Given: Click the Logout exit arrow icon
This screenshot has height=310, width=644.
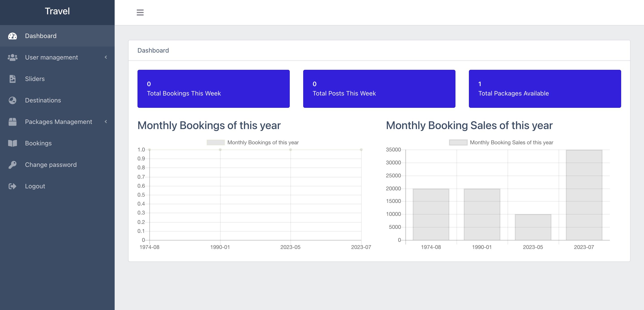Looking at the screenshot, I should click(x=13, y=186).
